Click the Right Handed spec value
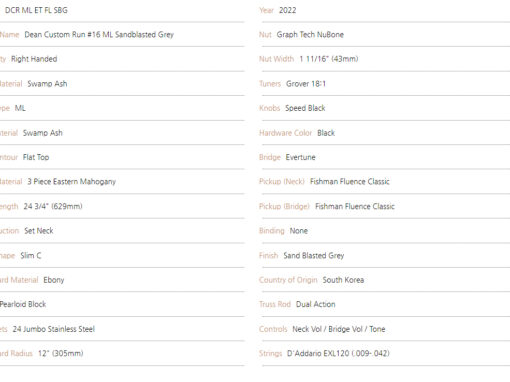The height and width of the screenshot is (382, 510). click(x=34, y=59)
